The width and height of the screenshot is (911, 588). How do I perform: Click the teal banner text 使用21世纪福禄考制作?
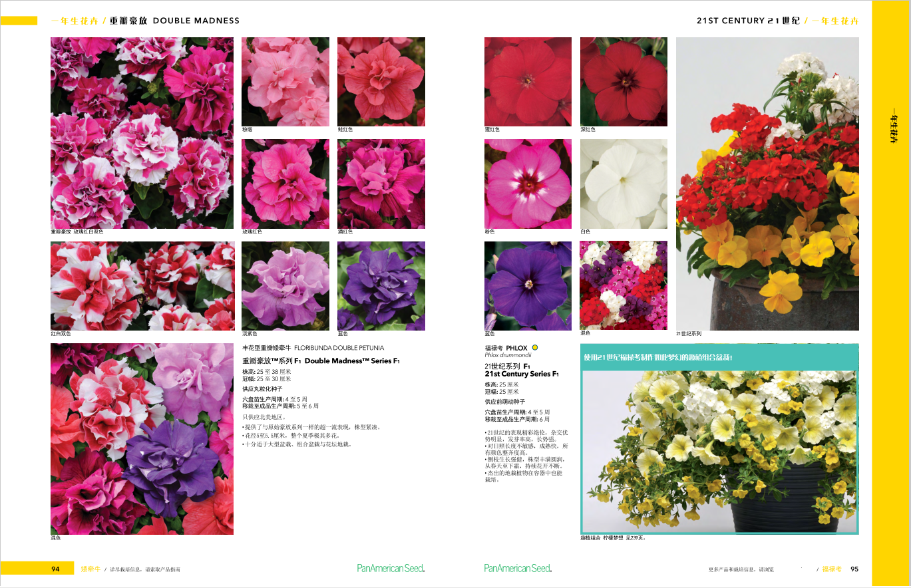(x=657, y=357)
